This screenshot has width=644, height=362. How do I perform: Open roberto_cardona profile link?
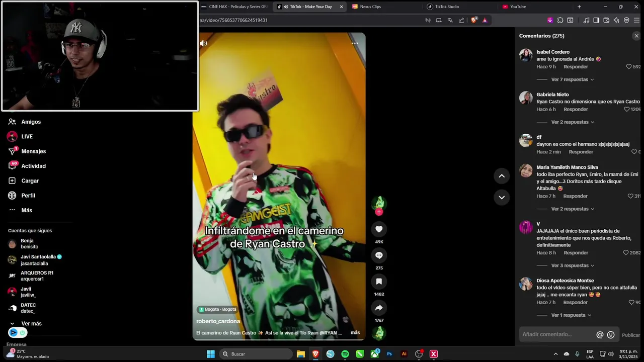point(218,321)
